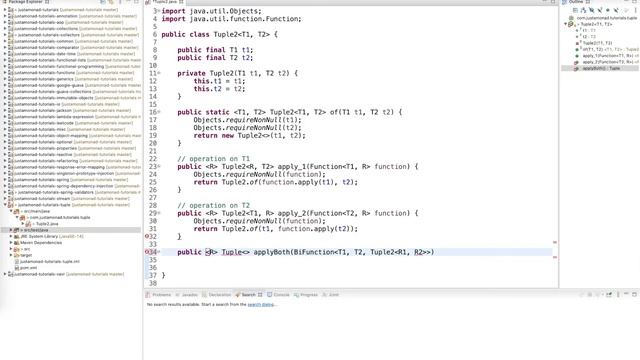Expand Maven Dependencies node
640x360 pixels.
click(x=11, y=242)
